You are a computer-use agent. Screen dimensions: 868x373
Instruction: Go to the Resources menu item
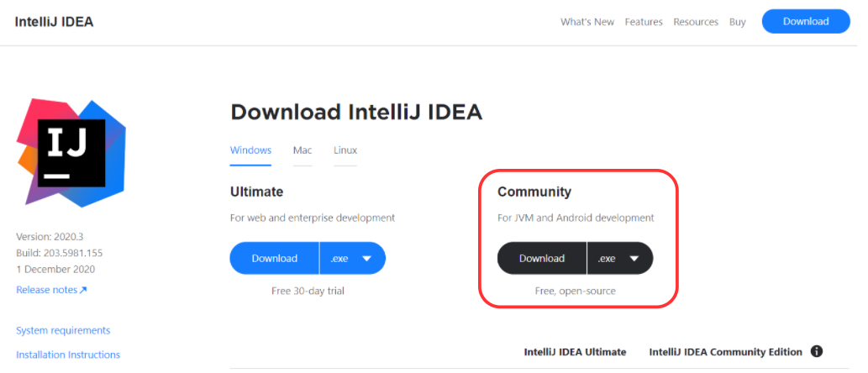pos(696,22)
